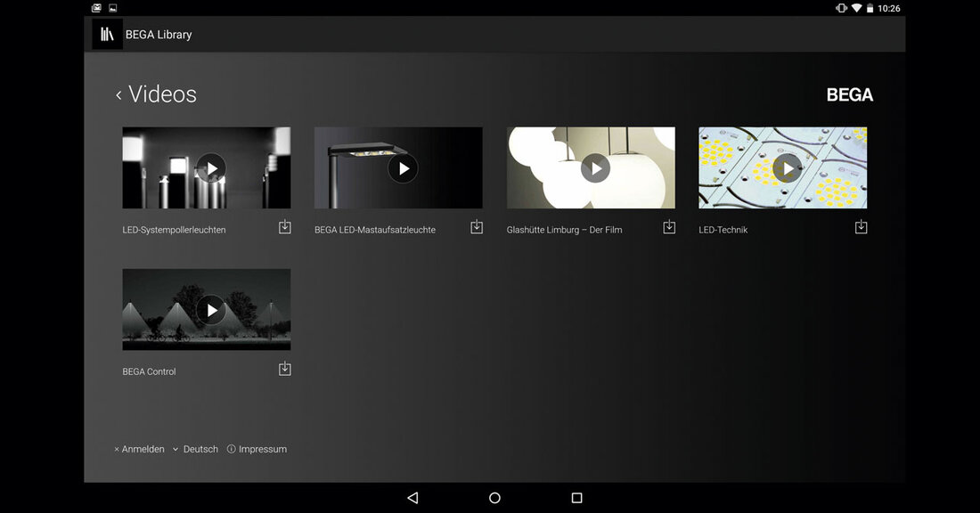Download Glashütte Limburg – Der Film
This screenshot has height=513, width=980.
(x=669, y=227)
